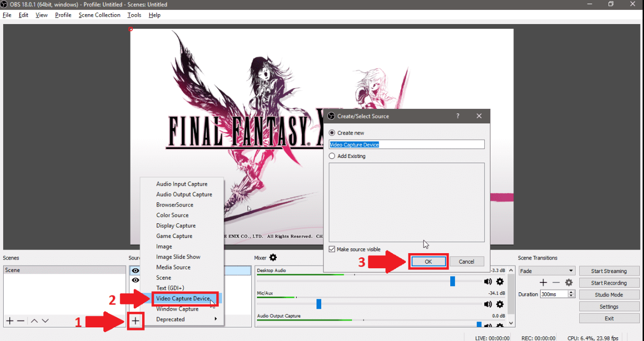Open the Scene Collection menu
The height and width of the screenshot is (341, 644).
click(x=100, y=15)
